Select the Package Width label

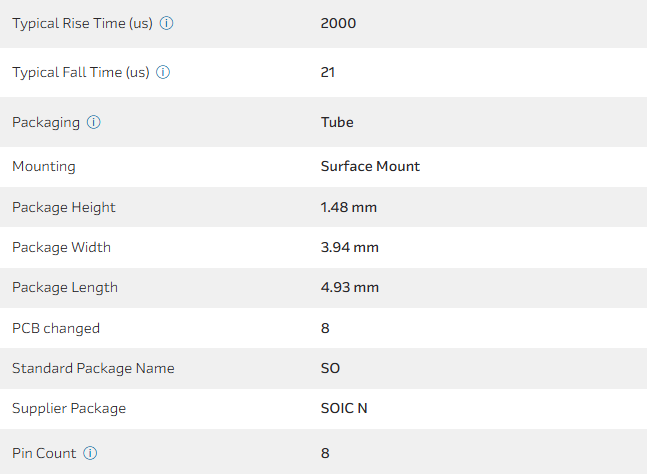pos(61,247)
